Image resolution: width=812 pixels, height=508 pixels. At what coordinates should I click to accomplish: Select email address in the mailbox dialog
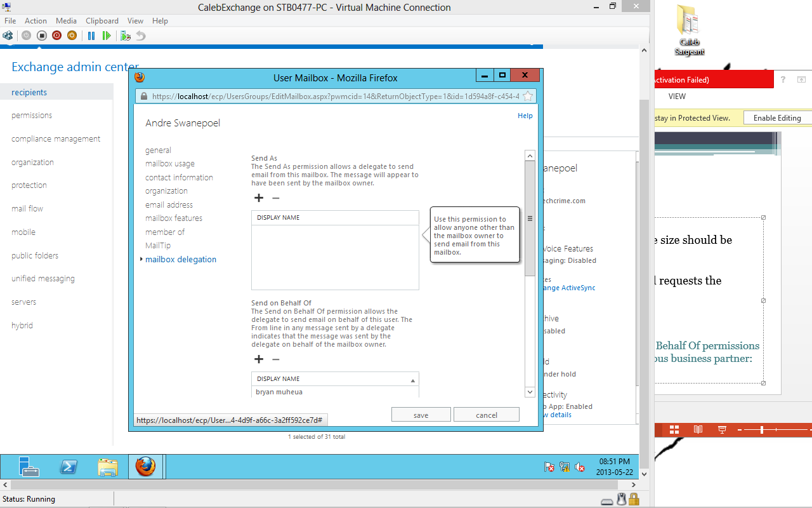click(169, 205)
